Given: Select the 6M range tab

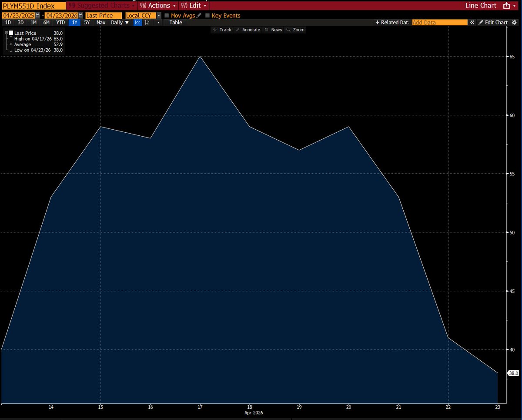Looking at the screenshot, I should 46,22.
